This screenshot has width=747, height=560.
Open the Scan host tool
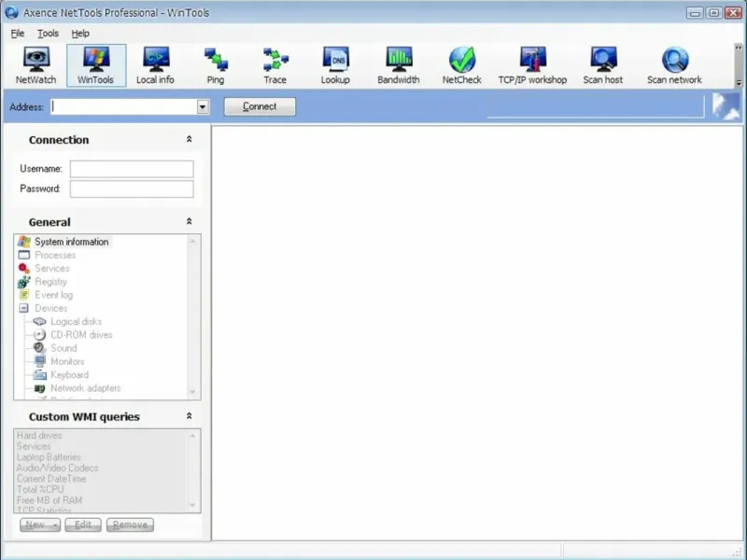pyautogui.click(x=603, y=65)
